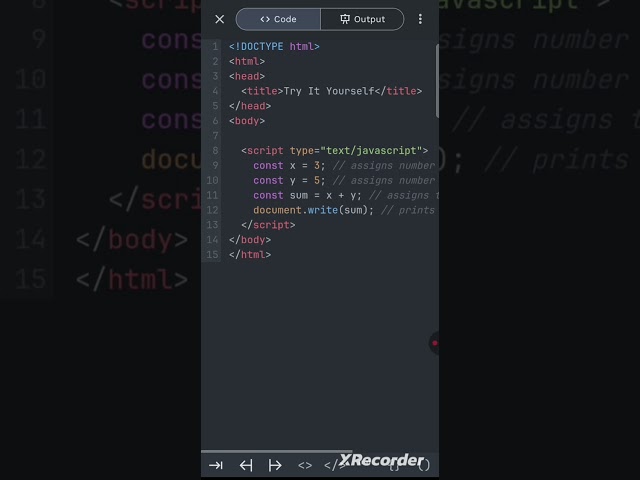The image size is (640, 480).
Task: Click the "document.write(sum);" statement
Action: (x=313, y=210)
